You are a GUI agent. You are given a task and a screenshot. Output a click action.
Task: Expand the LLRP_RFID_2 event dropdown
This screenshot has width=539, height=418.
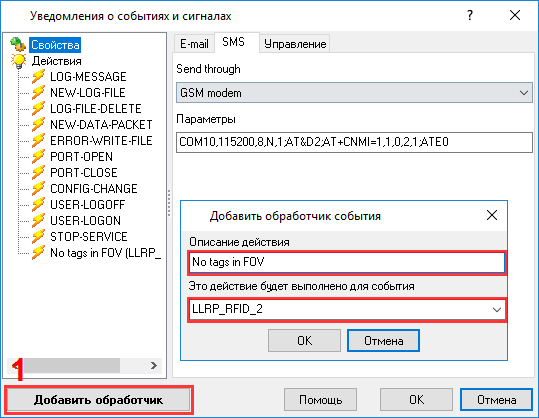click(x=347, y=309)
